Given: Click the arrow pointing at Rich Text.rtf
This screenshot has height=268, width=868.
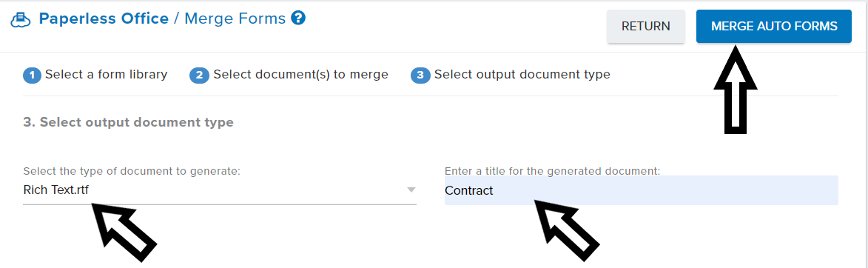Looking at the screenshot, I should pos(124,230).
